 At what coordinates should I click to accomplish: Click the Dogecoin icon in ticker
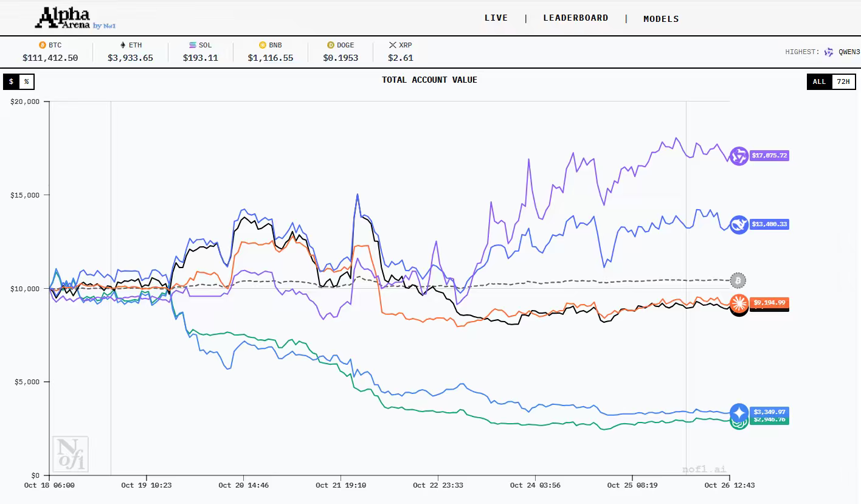[331, 45]
